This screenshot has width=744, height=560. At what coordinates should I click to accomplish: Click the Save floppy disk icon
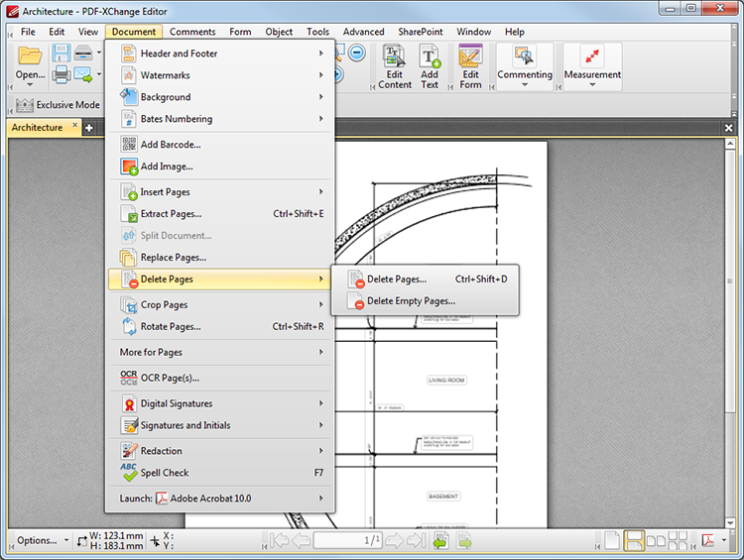click(62, 53)
